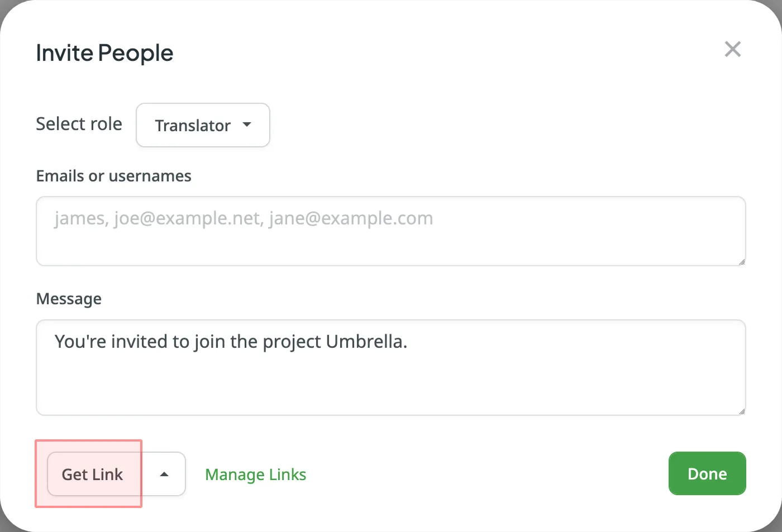Click the small caret arrow beside Translator

tap(247, 125)
